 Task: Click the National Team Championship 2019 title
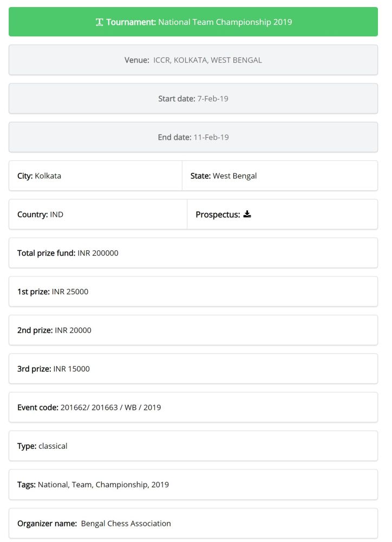(225, 22)
